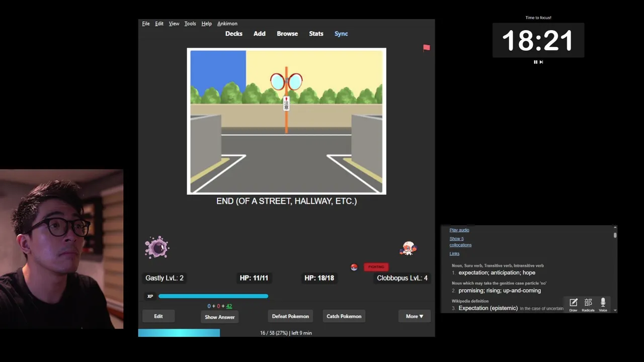The width and height of the screenshot is (644, 362).
Task: Click the dictionary scrollbar up arrow
Action: [615, 227]
